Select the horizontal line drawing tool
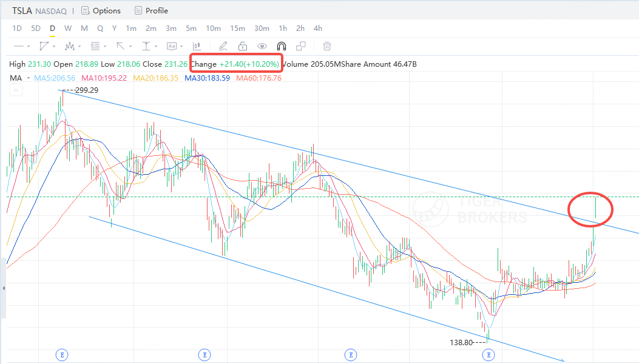 click(19, 46)
